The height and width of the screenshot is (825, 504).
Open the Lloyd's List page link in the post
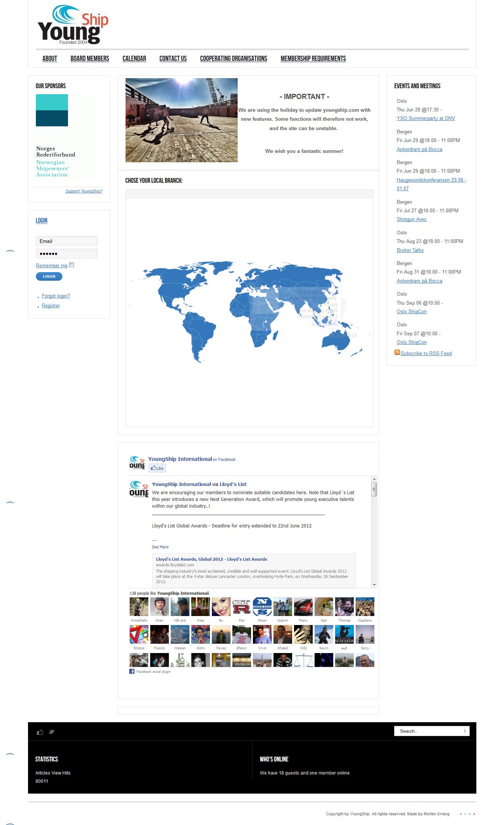pos(233,484)
